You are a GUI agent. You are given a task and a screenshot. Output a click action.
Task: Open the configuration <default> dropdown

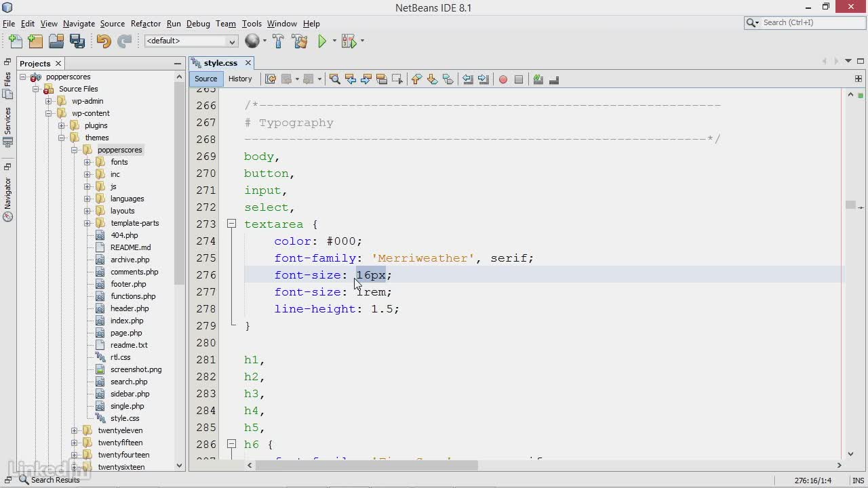pyautogui.click(x=191, y=41)
